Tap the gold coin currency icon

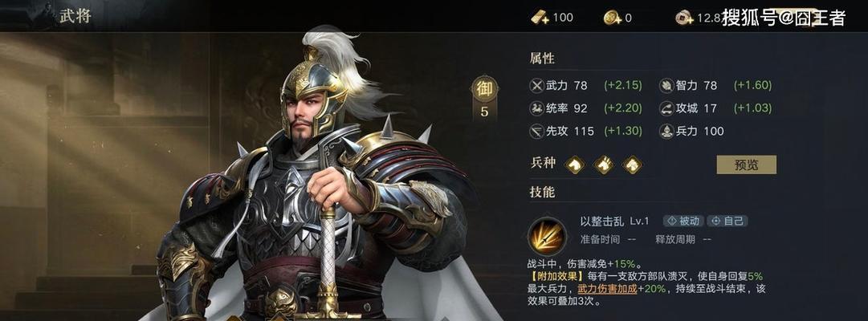tap(612, 18)
